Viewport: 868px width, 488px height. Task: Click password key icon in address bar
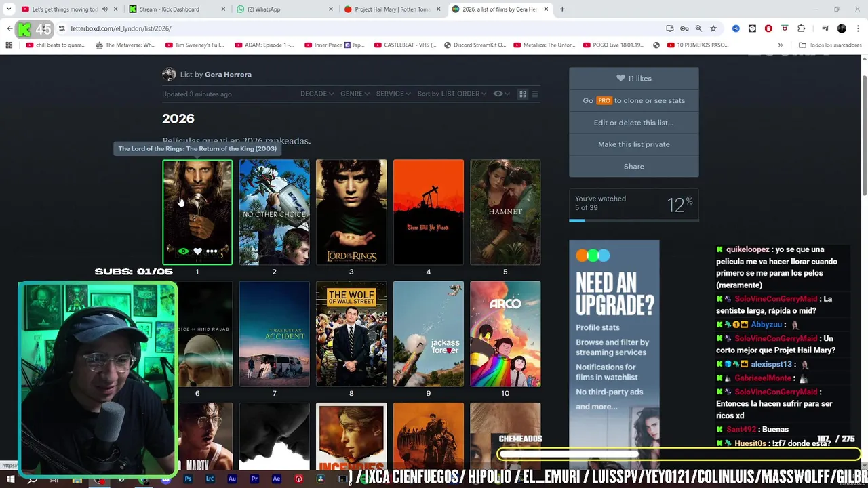684,28
